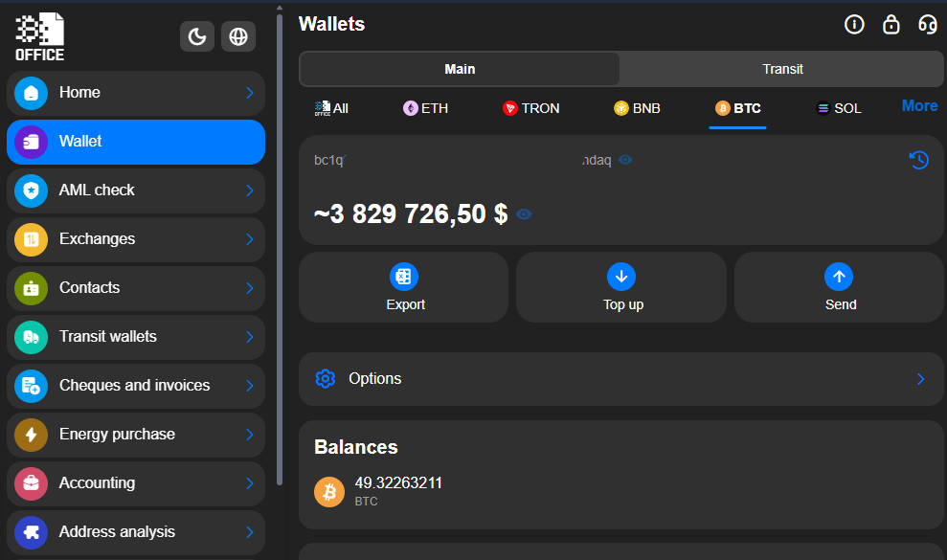Click the ~3 829 726,50 $ total
This screenshot has width=947, height=560.
click(411, 213)
